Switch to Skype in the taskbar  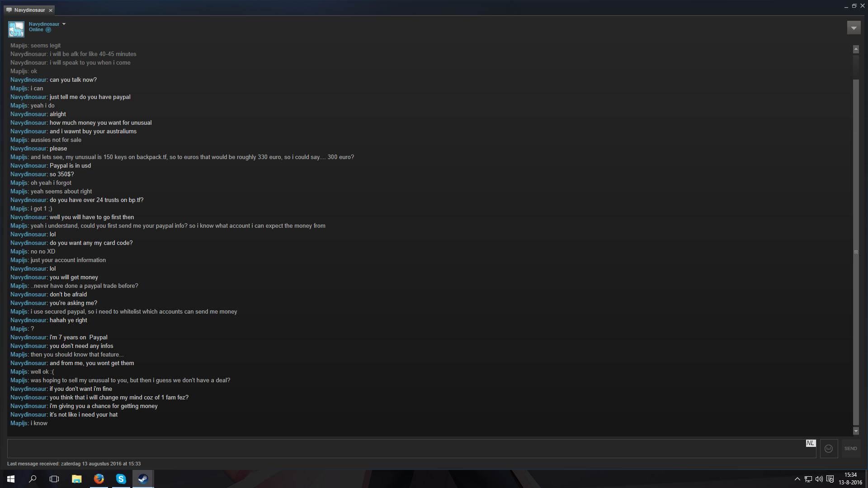click(x=121, y=479)
